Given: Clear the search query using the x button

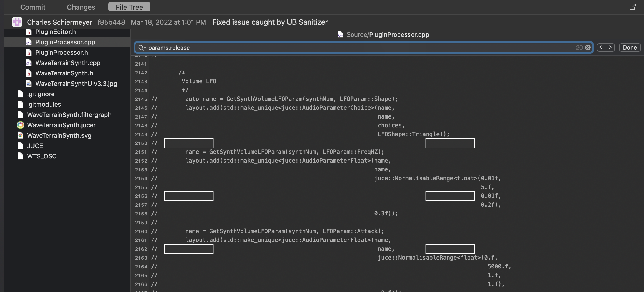Looking at the screenshot, I should click(x=587, y=47).
